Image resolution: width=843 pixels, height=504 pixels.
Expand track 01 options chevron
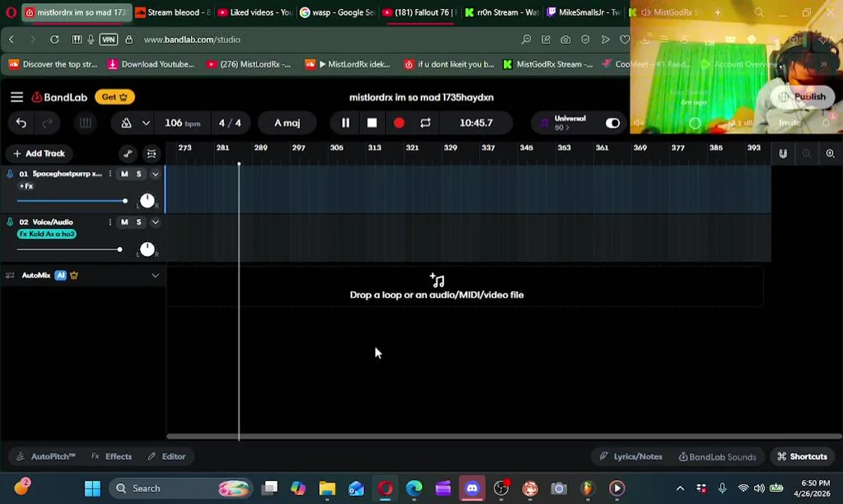point(155,174)
